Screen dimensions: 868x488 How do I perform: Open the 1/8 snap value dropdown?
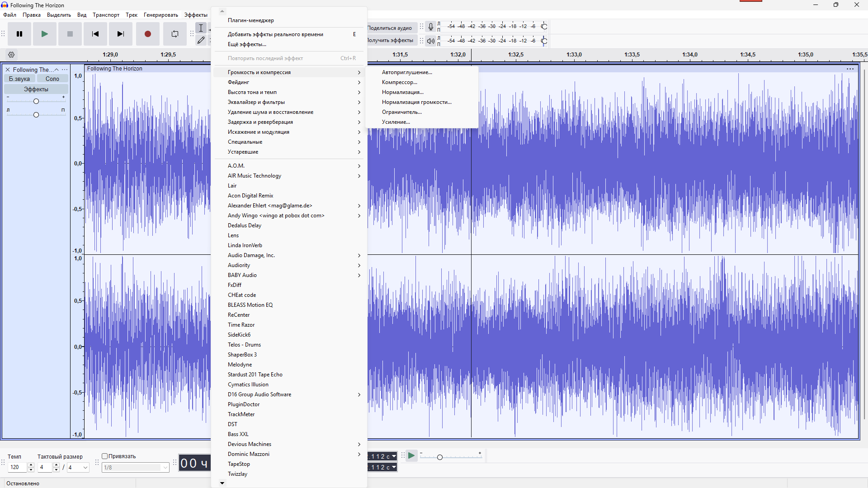click(x=136, y=468)
